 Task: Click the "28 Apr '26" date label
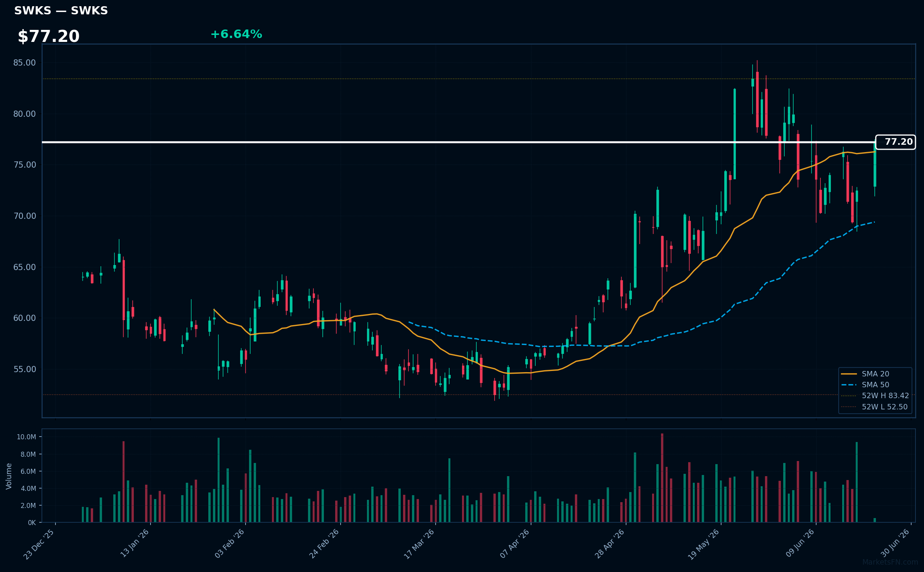coord(609,544)
